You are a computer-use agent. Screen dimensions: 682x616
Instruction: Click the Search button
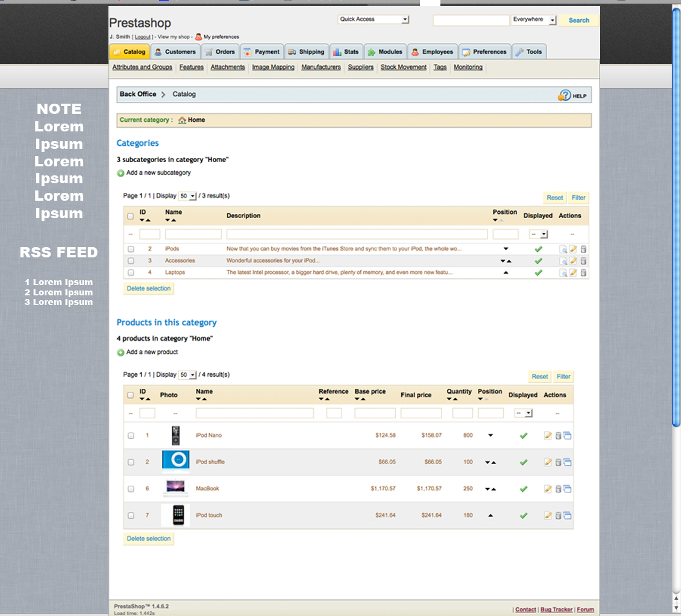pyautogui.click(x=579, y=20)
